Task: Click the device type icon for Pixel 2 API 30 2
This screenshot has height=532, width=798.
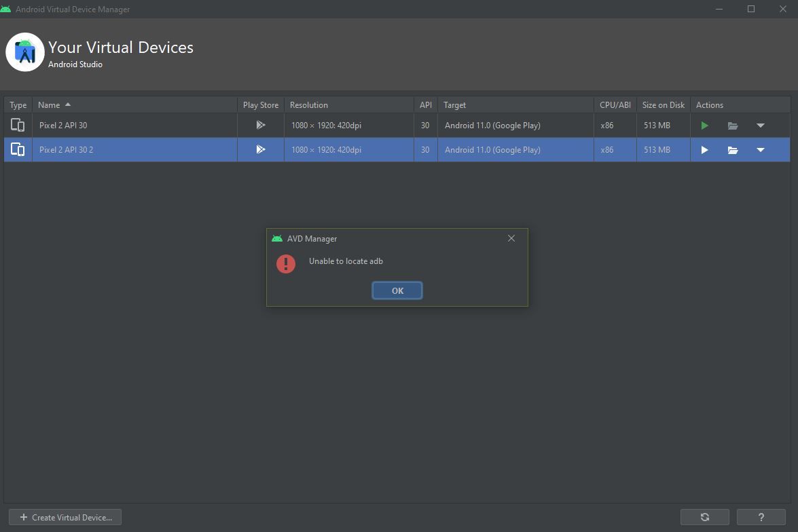Action: coord(18,150)
